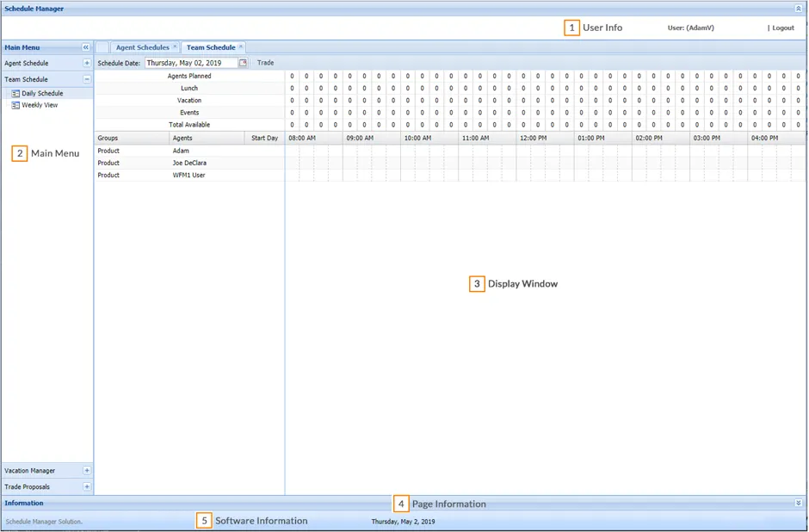Click the 01:00 PM time header
Image resolution: width=809 pixels, height=532 pixels.
tap(603, 139)
